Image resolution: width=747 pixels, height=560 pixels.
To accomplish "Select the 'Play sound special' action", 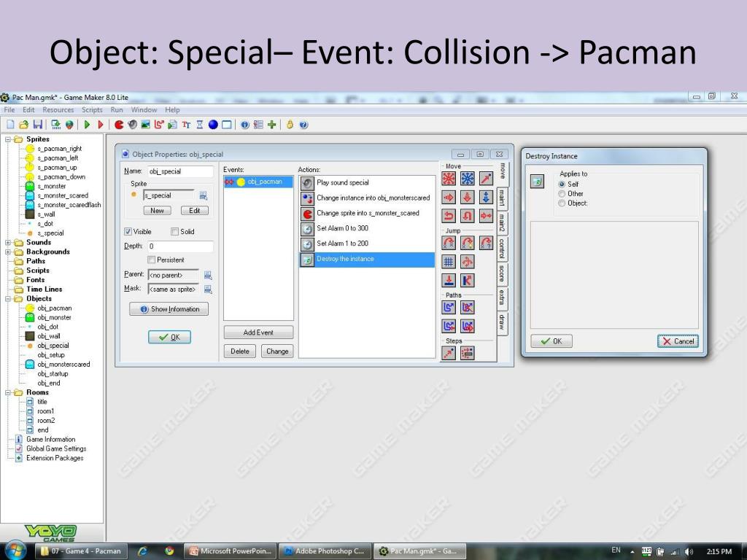I will click(367, 182).
